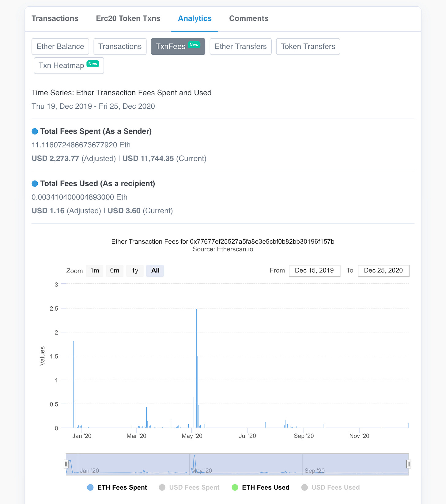446x504 pixels.
Task: Click the tallest fee bar in May '20
Action: tap(197, 368)
